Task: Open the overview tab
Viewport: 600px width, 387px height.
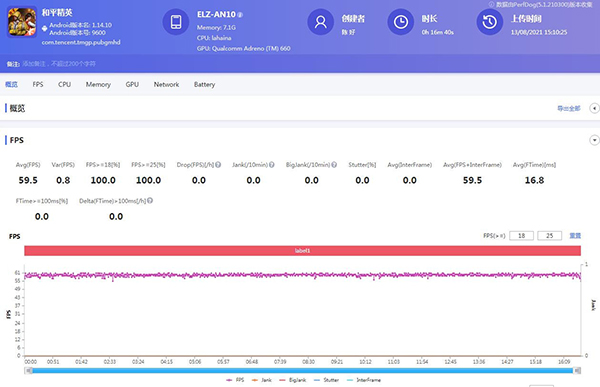Action: tap(11, 84)
